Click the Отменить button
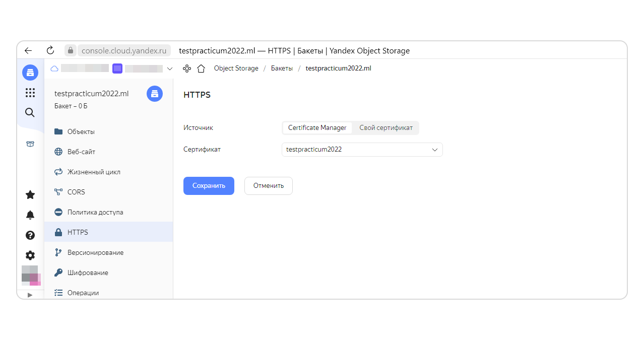Image resolution: width=644 pixels, height=340 pixels. coord(268,186)
